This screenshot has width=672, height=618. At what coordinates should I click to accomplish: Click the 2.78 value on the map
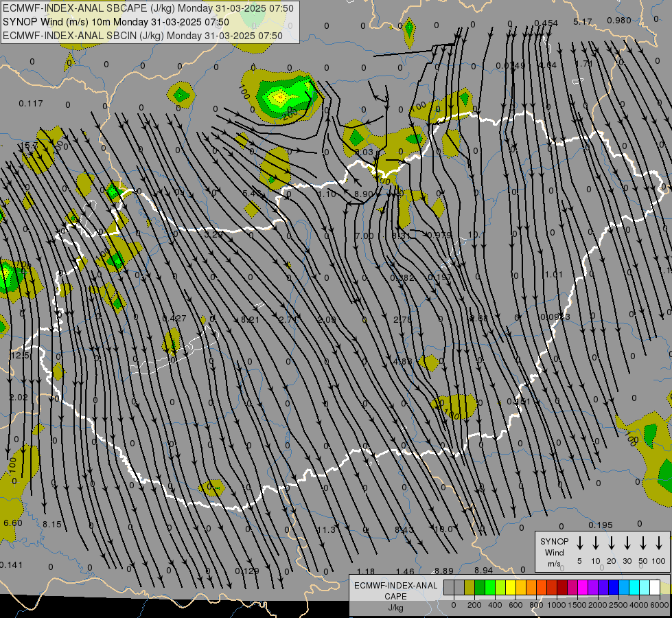pyautogui.click(x=402, y=319)
